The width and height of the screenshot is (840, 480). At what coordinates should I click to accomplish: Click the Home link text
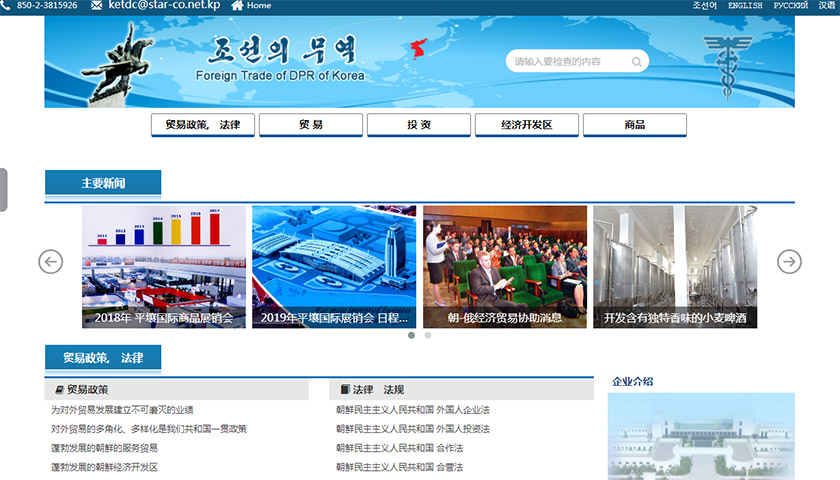(259, 5)
